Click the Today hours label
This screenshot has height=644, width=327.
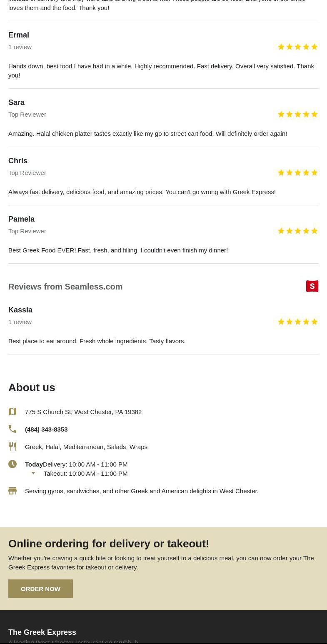click(x=34, y=464)
